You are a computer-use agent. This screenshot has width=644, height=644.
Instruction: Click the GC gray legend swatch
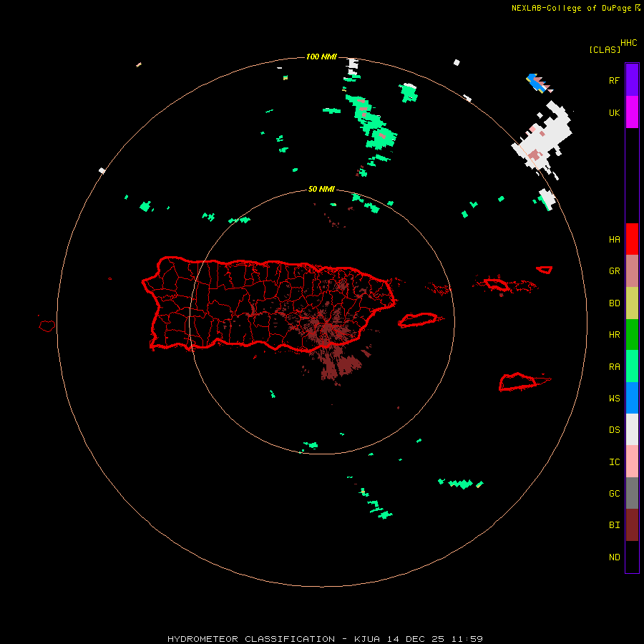click(x=632, y=493)
